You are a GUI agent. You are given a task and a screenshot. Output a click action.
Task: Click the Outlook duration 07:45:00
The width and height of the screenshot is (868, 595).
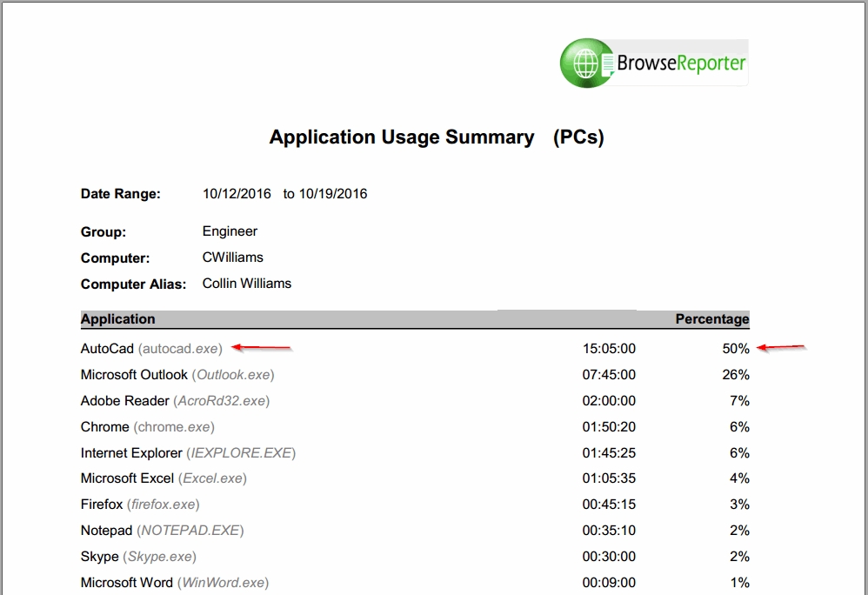coord(609,375)
